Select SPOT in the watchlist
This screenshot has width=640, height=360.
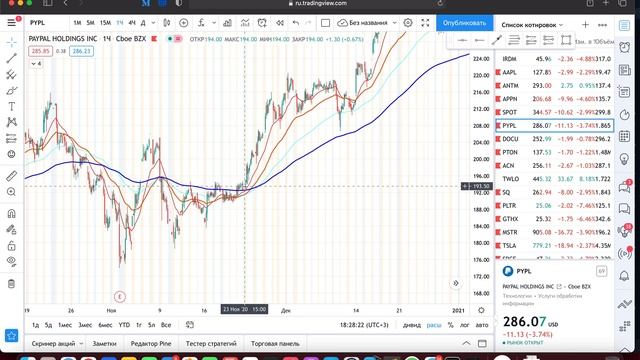click(554, 112)
